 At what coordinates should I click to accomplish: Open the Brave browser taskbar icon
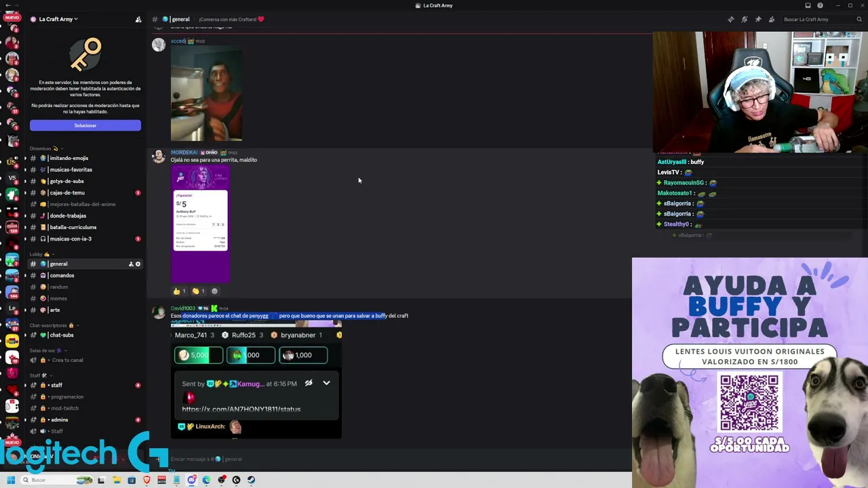[x=146, y=480]
